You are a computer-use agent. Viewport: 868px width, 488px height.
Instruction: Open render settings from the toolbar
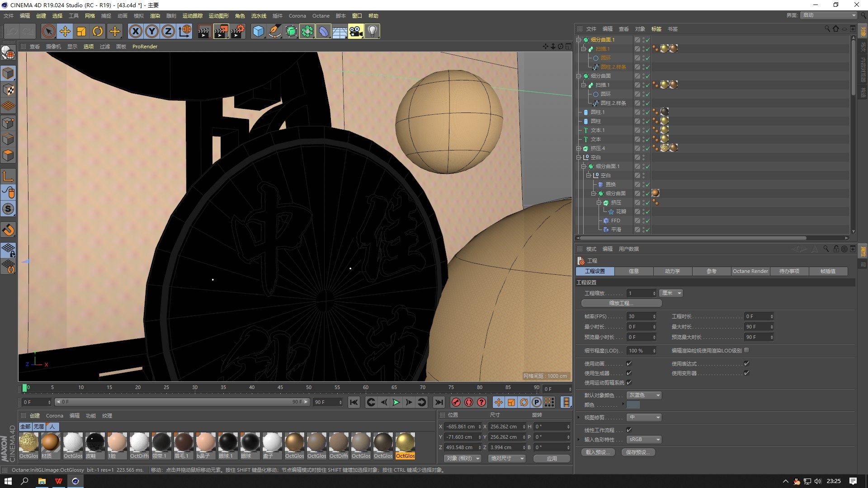pos(238,31)
